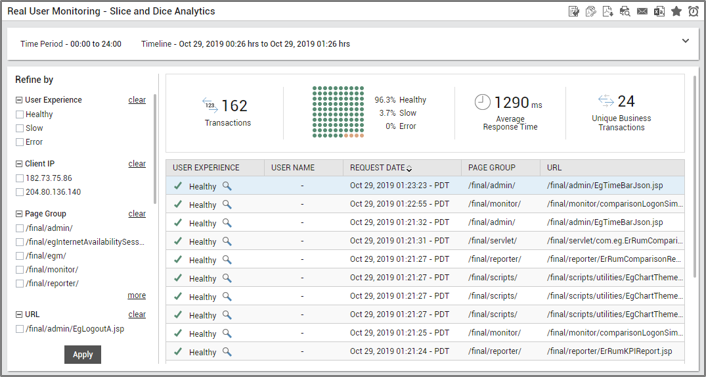Click the first edit report icon in the header
This screenshot has width=706, height=377.
point(574,12)
